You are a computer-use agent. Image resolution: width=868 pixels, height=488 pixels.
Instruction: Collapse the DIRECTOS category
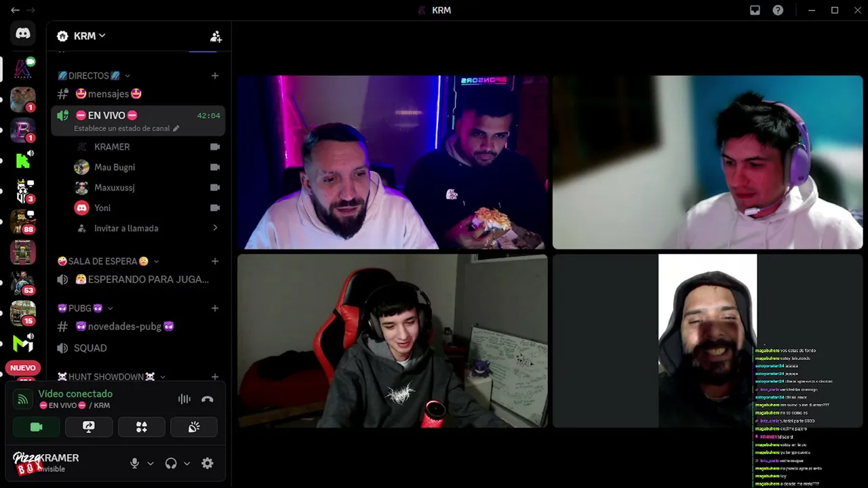tap(94, 76)
